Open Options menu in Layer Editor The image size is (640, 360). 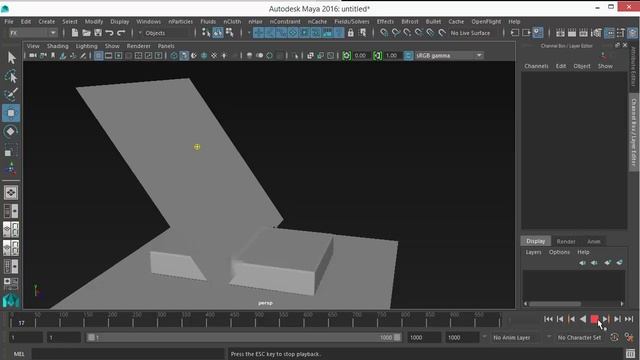[559, 252]
